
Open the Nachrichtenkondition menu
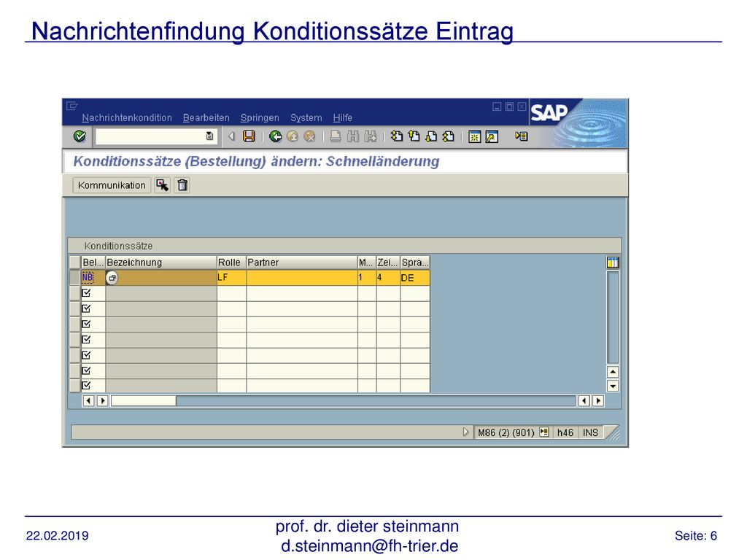(127, 117)
